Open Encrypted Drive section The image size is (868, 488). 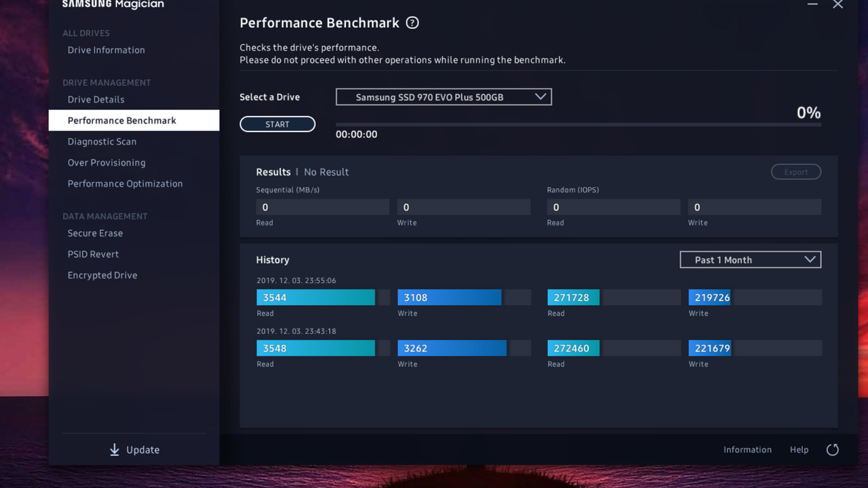click(x=102, y=275)
